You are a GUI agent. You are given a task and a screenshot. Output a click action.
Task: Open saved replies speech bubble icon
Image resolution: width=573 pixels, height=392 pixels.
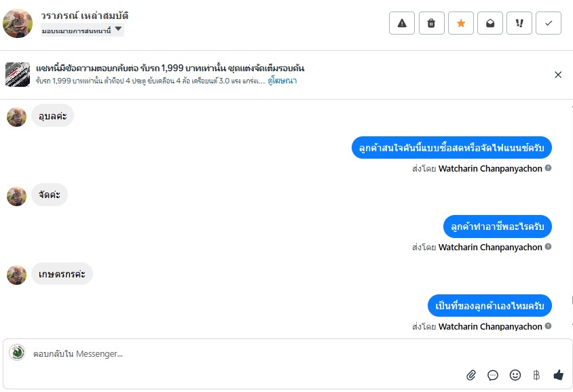pyautogui.click(x=493, y=375)
